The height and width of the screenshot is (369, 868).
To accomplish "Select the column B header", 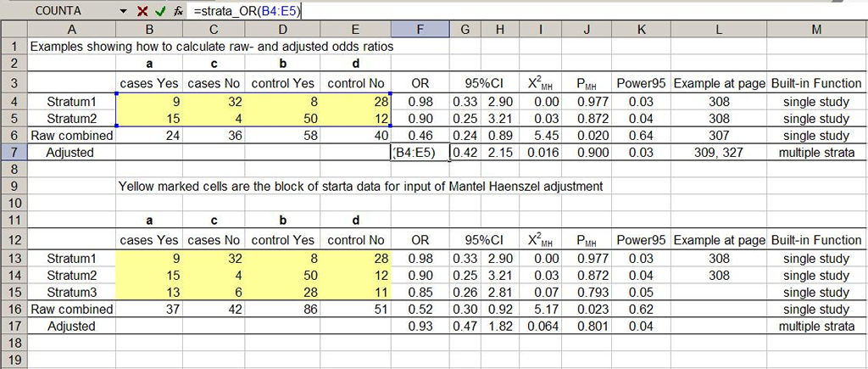I will pos(149,30).
